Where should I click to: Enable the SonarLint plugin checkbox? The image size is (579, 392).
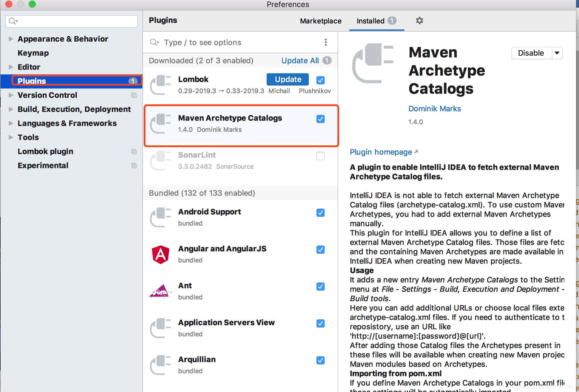(321, 156)
